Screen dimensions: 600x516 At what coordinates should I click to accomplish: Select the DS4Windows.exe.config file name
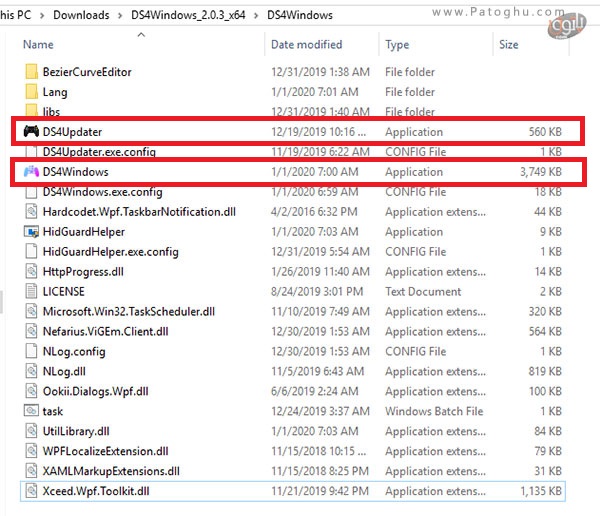coord(103,192)
